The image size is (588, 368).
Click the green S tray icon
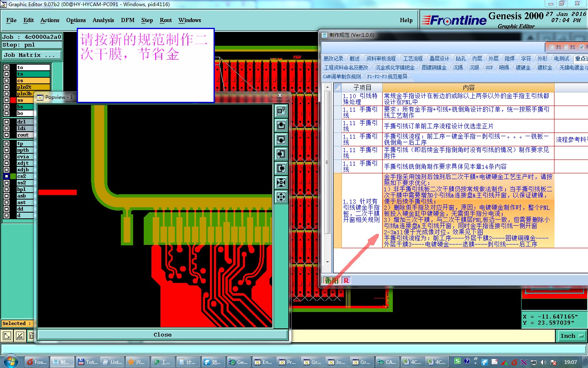tap(457, 361)
